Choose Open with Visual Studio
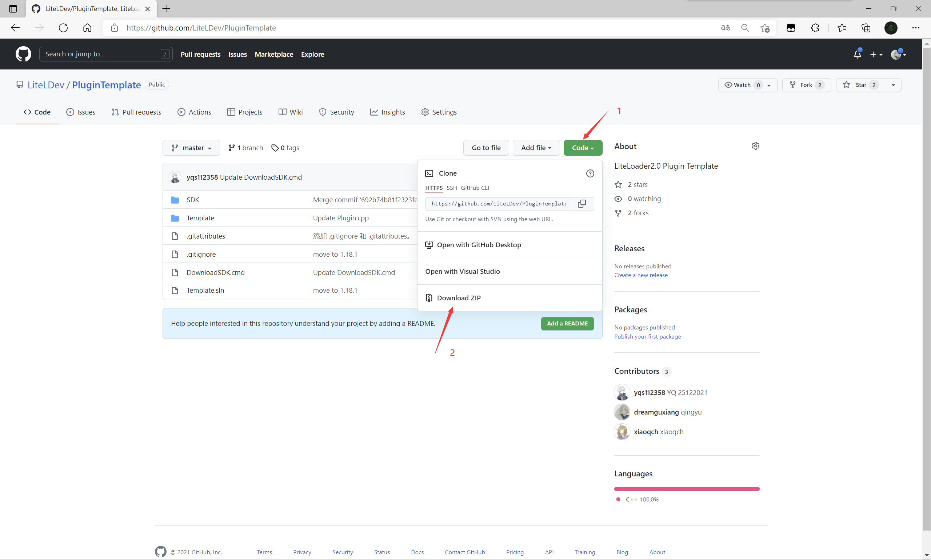The width and height of the screenshot is (931, 560). pyautogui.click(x=510, y=271)
